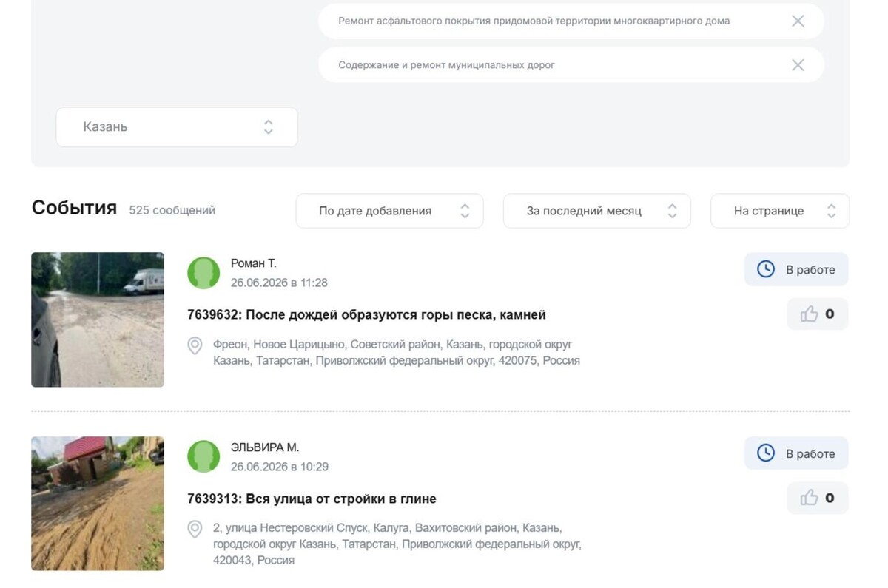
Task: Click the location pin for Нестеровский Спуск
Action: (195, 530)
